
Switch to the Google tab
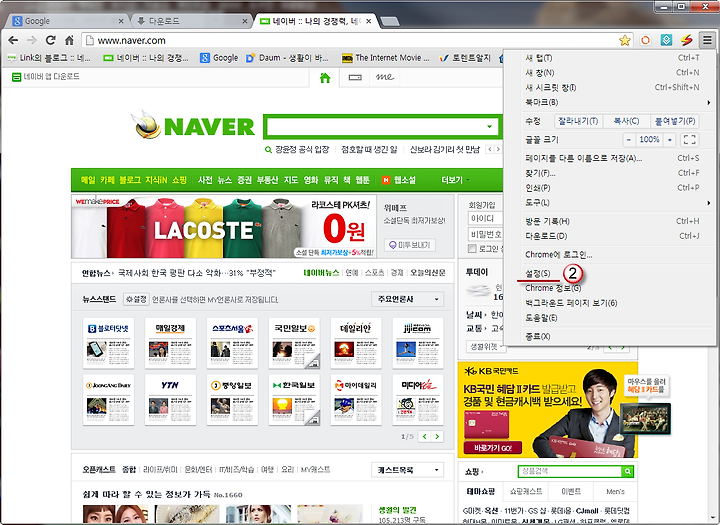click(x=67, y=21)
